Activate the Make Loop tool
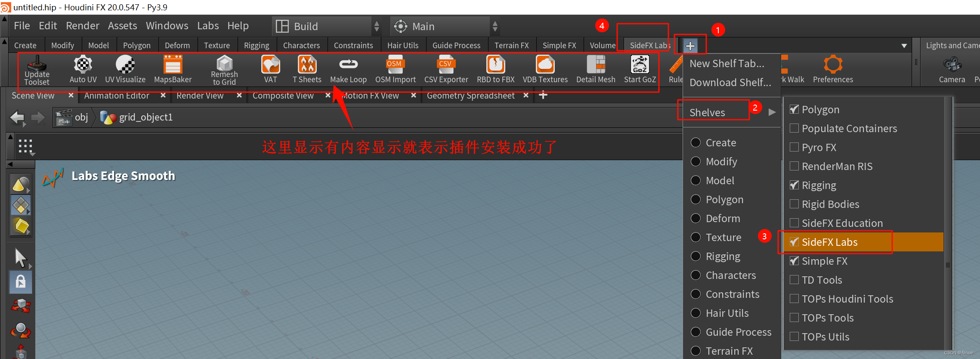 click(348, 69)
